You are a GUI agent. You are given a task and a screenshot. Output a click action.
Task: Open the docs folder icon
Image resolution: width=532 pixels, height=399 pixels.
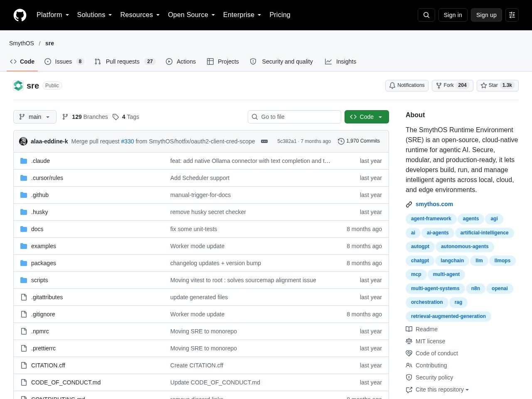24,229
